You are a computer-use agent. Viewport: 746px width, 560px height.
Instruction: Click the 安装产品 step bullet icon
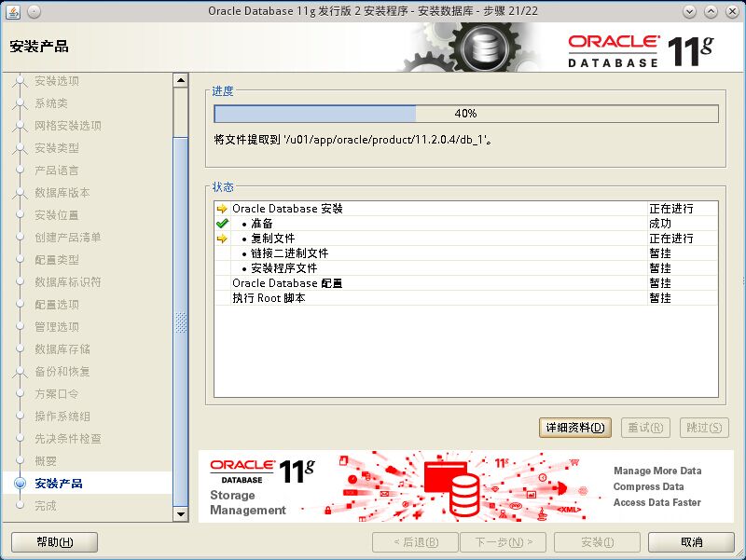[20, 484]
